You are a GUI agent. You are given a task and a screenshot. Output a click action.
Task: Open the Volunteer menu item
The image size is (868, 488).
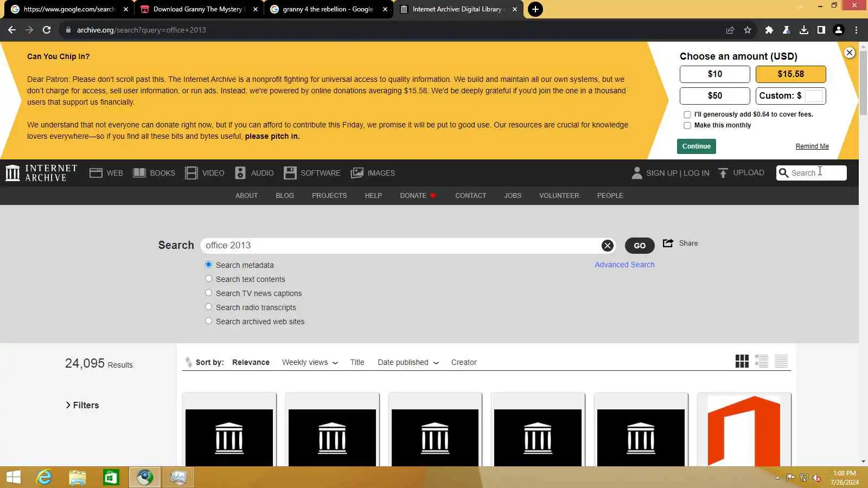[559, 196]
